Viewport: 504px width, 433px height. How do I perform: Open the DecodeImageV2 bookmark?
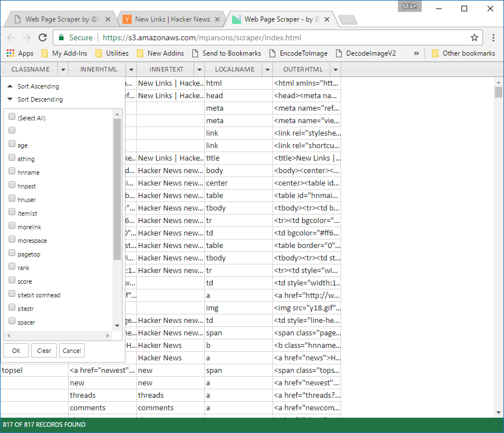tap(366, 53)
